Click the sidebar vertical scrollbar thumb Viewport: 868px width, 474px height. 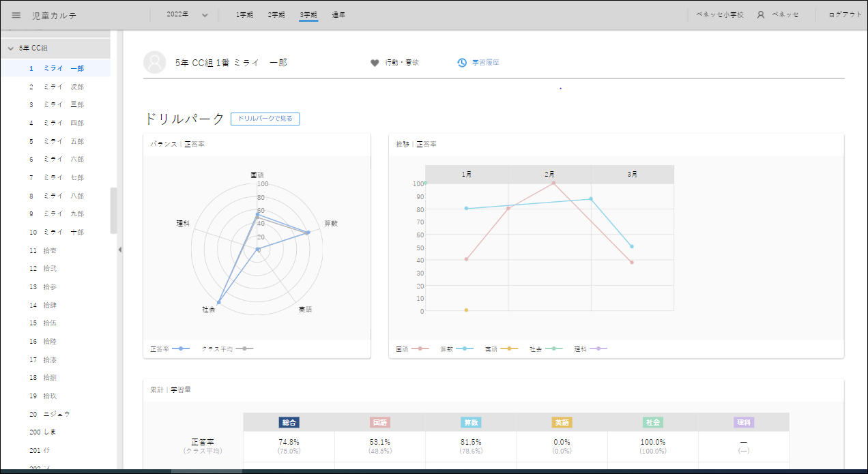click(x=113, y=211)
